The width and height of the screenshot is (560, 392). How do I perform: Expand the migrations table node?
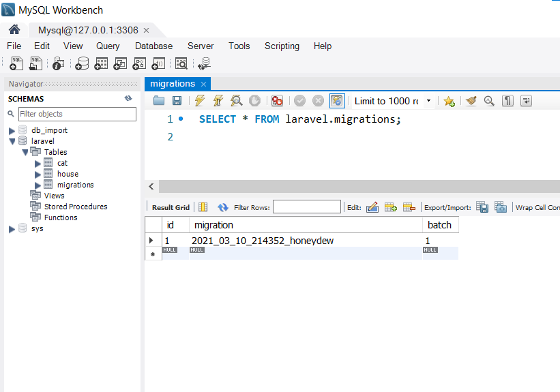click(x=38, y=185)
